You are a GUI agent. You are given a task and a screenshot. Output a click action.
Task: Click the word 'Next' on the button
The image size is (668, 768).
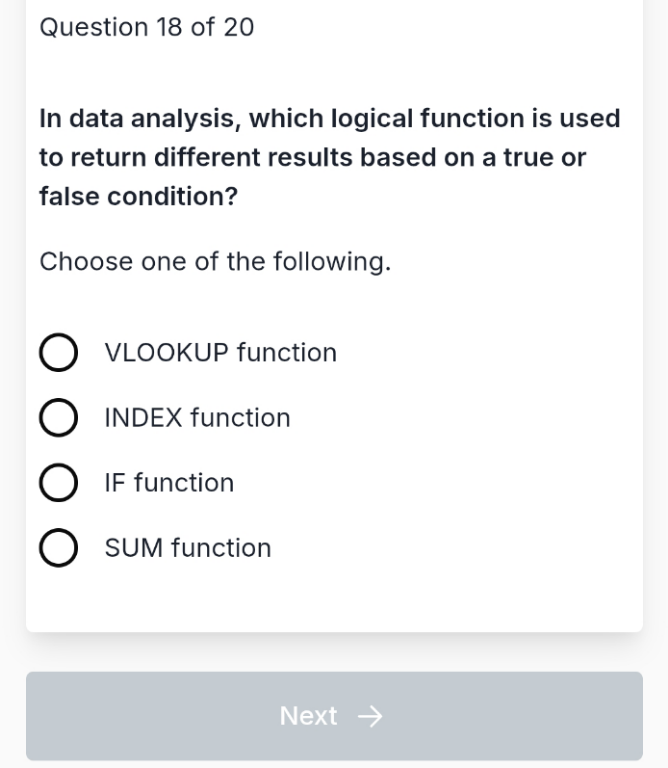[x=308, y=716]
